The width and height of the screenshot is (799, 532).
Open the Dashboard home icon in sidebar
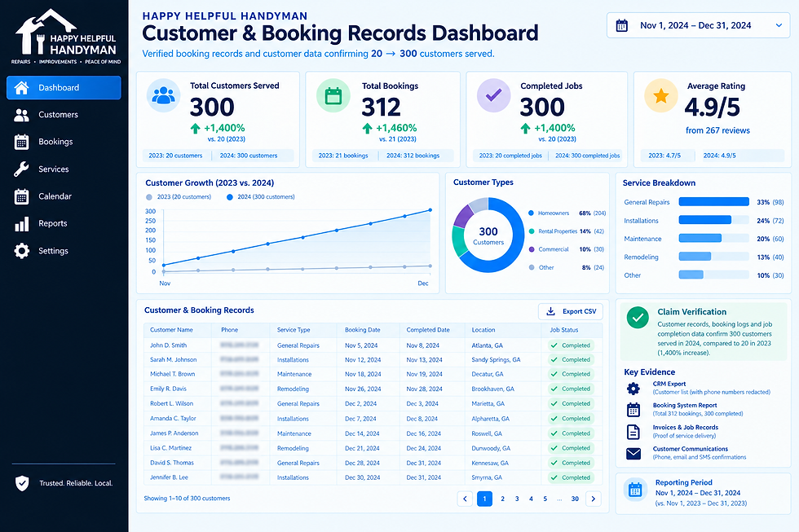click(21, 87)
